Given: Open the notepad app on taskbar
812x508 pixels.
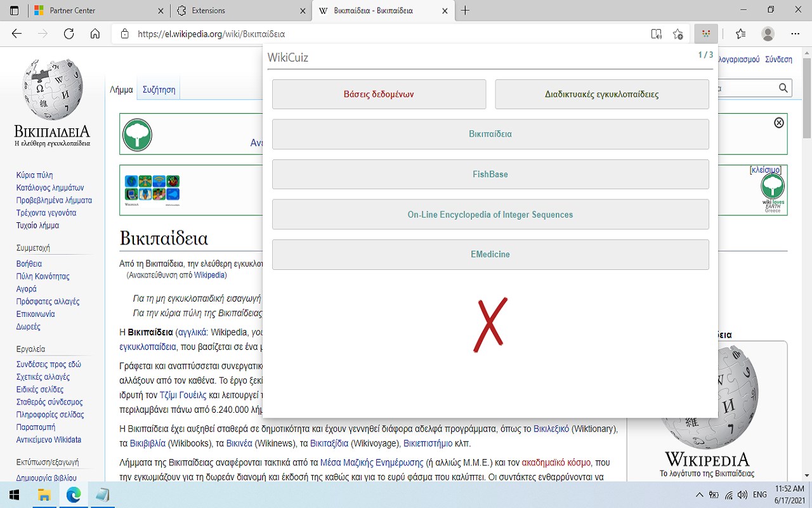Looking at the screenshot, I should pos(102,495).
